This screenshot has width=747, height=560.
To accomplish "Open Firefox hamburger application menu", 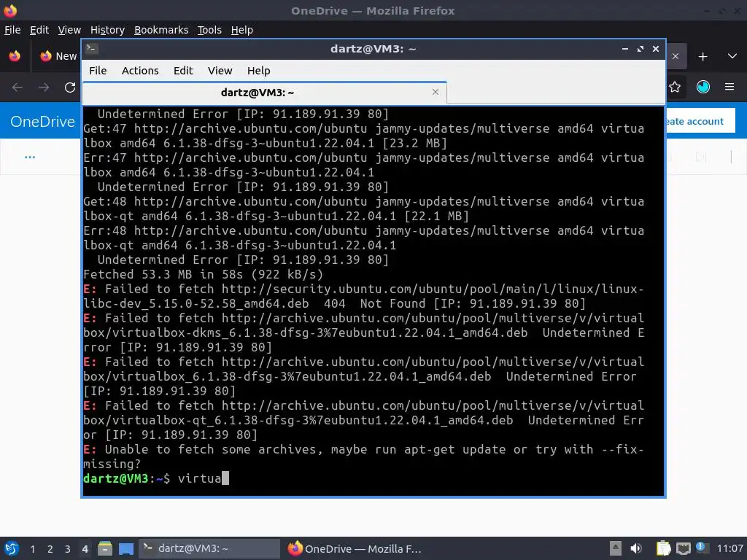I will point(729,87).
